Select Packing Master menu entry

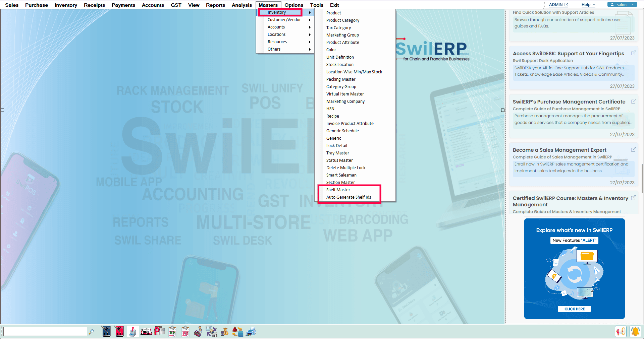tap(355, 79)
